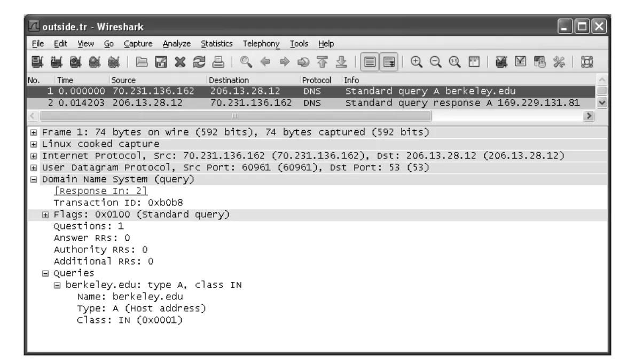
Task: Jump to the last packet icon
Action: (341, 62)
